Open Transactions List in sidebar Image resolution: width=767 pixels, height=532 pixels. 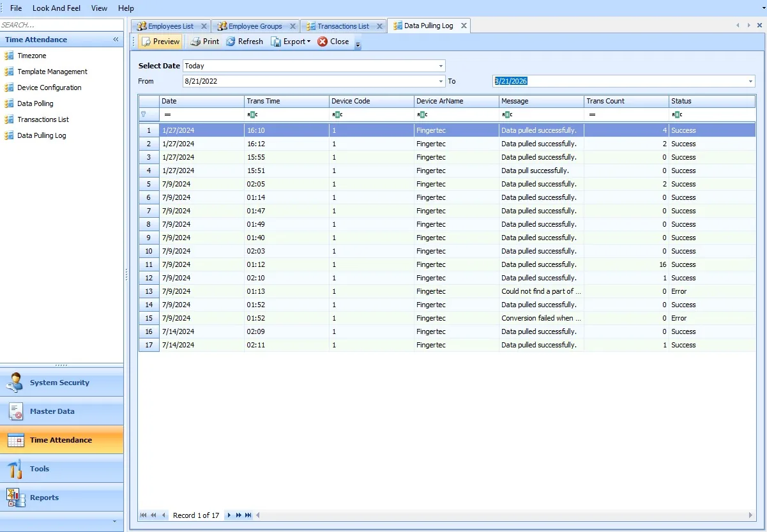[43, 119]
